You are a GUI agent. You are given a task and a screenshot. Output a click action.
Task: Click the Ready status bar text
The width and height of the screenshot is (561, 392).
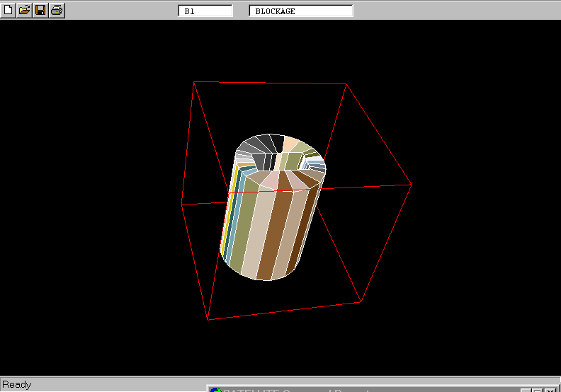pos(17,384)
